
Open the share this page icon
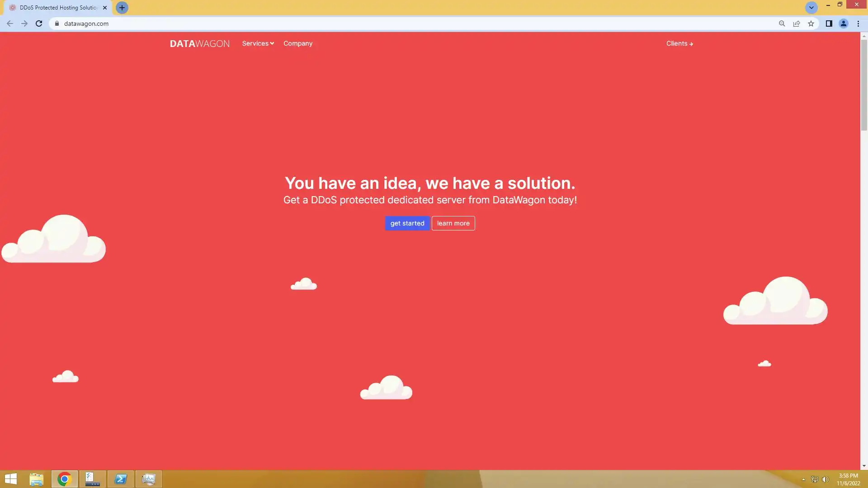[797, 23]
